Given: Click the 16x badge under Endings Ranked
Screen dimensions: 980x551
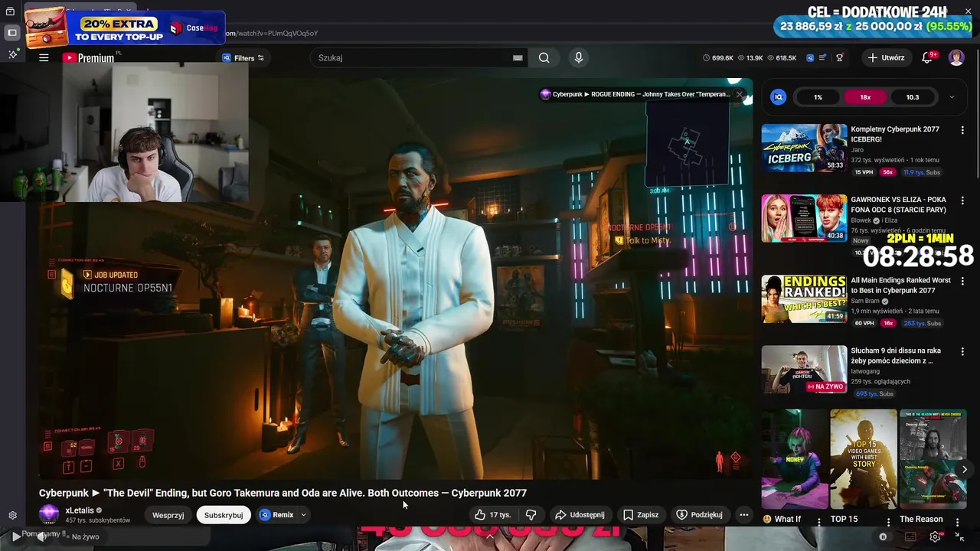Looking at the screenshot, I should (888, 323).
